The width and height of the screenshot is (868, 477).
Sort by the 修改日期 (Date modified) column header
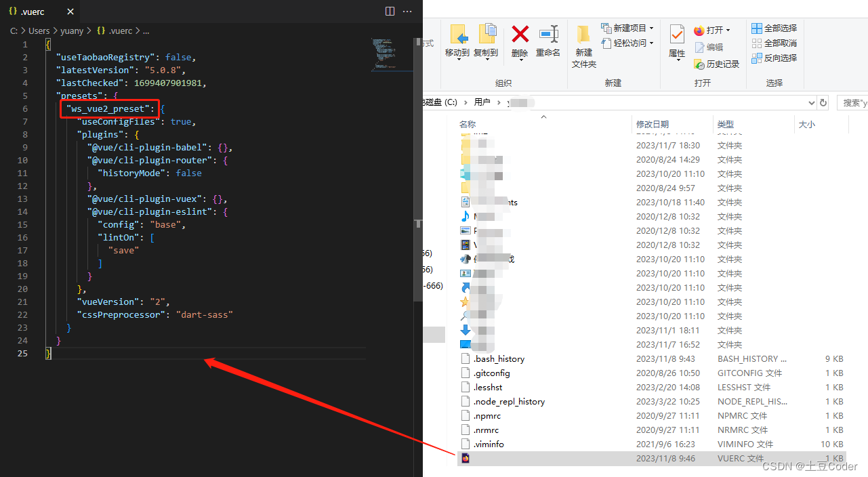coord(653,124)
